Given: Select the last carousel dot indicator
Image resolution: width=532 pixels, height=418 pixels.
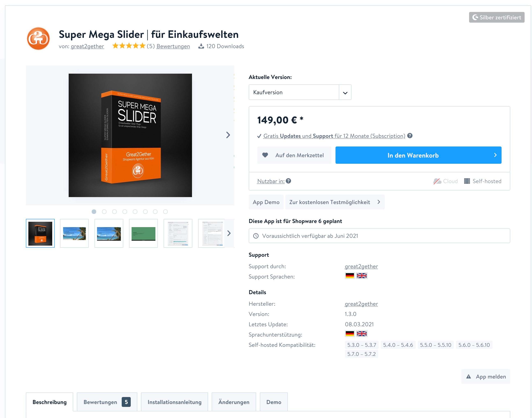Looking at the screenshot, I should pos(165,212).
